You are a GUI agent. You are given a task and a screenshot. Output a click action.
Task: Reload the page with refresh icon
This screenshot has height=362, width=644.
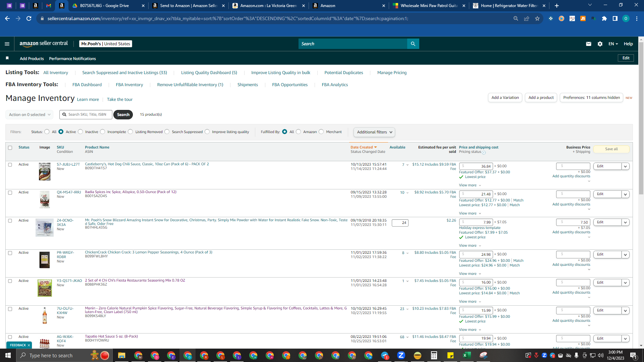pyautogui.click(x=29, y=18)
